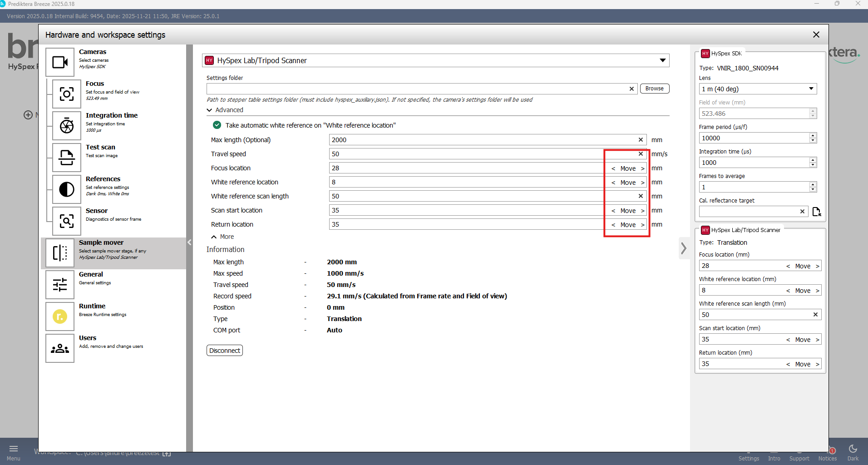This screenshot has width=868, height=465.
Task: Click the Disconnect button
Action: tap(225, 351)
